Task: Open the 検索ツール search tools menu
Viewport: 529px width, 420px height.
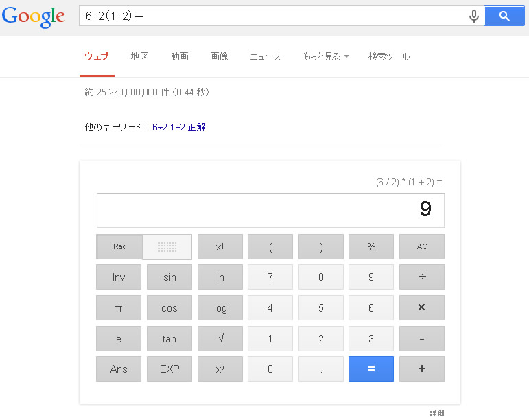Action: tap(388, 57)
